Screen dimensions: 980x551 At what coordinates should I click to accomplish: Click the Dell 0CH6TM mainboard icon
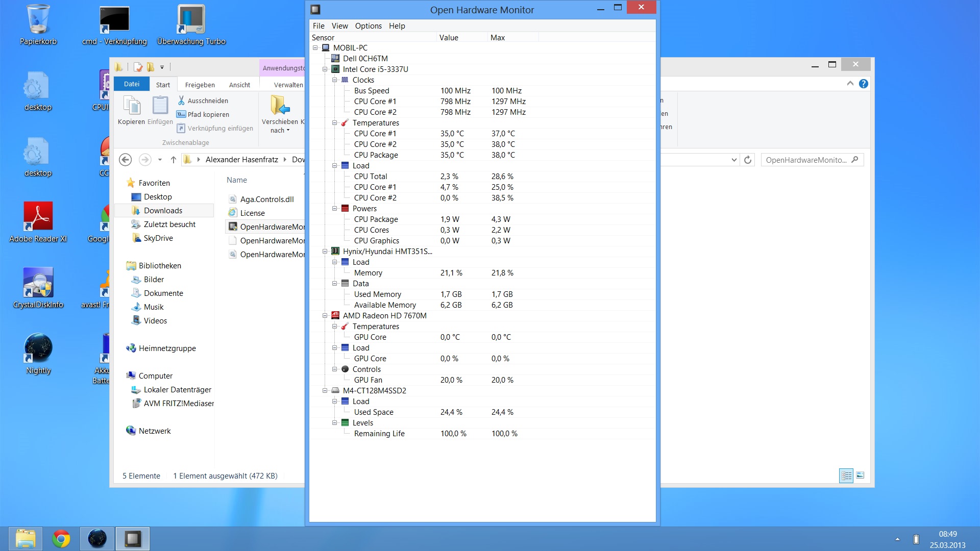click(335, 59)
